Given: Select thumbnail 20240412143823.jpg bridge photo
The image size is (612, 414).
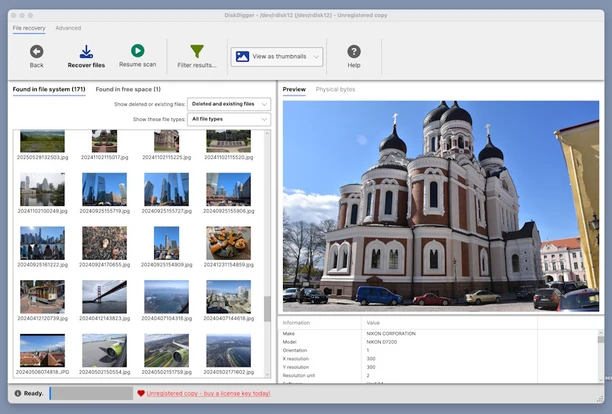Looking at the screenshot, I should (104, 296).
